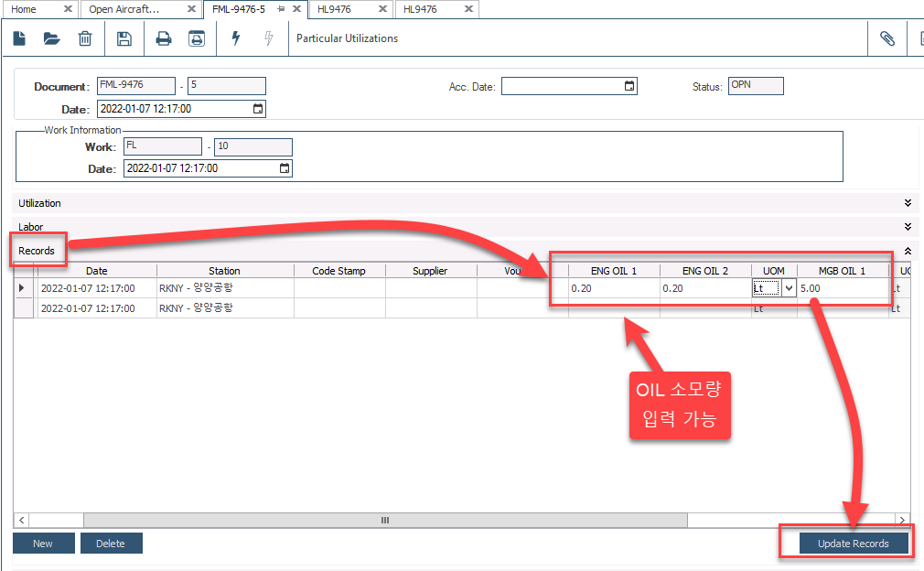This screenshot has height=571, width=924.
Task: Click the Open folder icon
Action: (x=51, y=38)
